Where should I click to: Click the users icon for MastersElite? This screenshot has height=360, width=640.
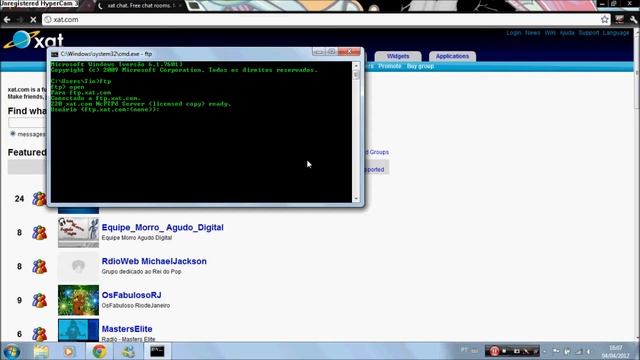click(x=40, y=334)
